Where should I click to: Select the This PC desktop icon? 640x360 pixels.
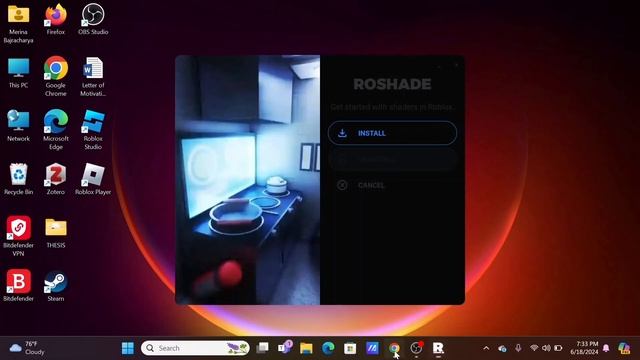18,73
